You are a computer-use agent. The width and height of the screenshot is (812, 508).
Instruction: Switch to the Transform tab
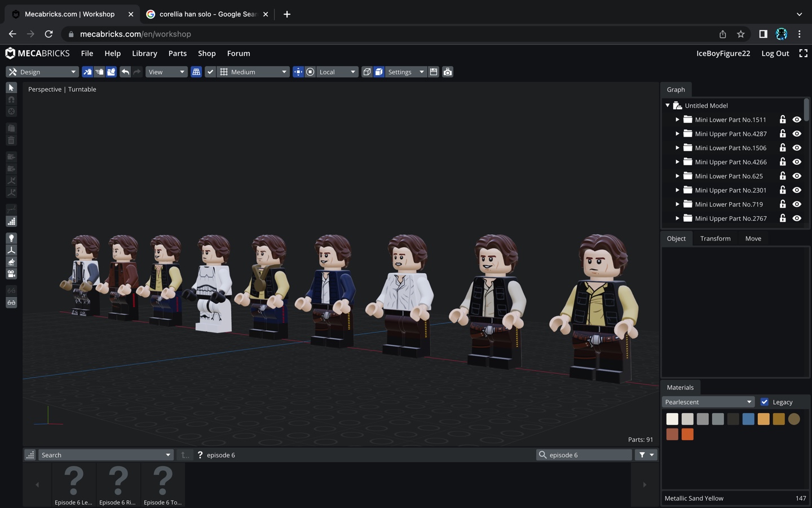(x=715, y=238)
